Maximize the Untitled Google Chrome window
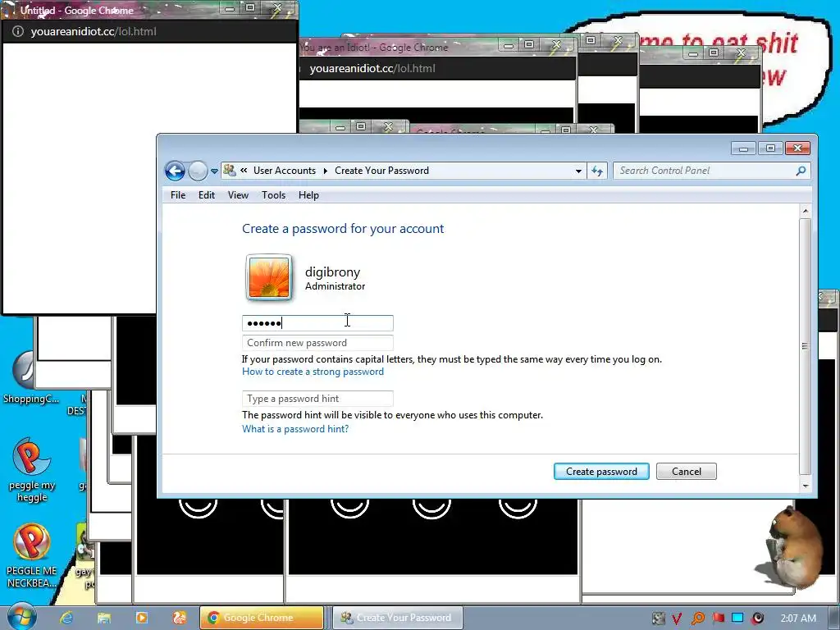This screenshot has width=840, height=630. coord(250,8)
